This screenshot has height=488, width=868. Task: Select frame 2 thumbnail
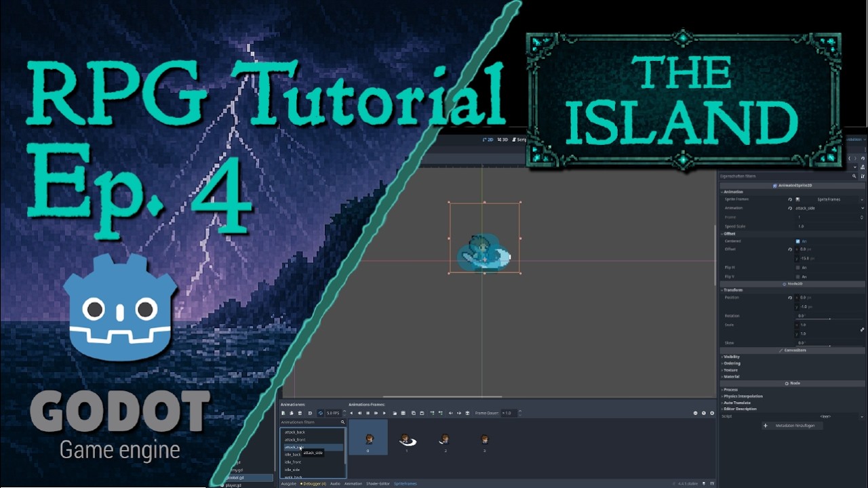point(446,441)
